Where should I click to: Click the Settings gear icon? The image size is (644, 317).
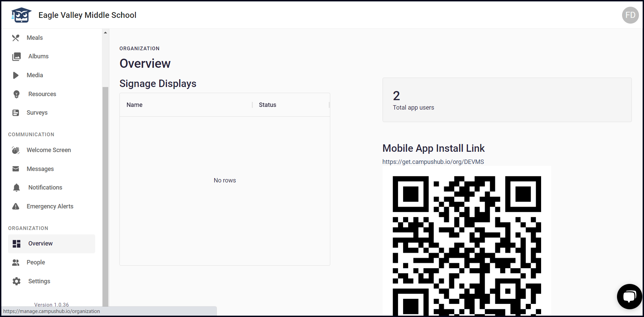click(x=17, y=281)
